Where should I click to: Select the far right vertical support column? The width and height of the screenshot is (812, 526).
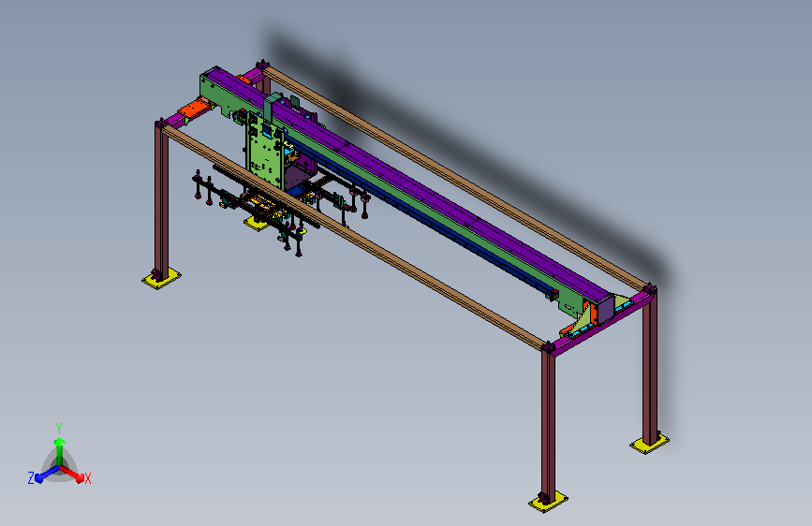[649, 366]
